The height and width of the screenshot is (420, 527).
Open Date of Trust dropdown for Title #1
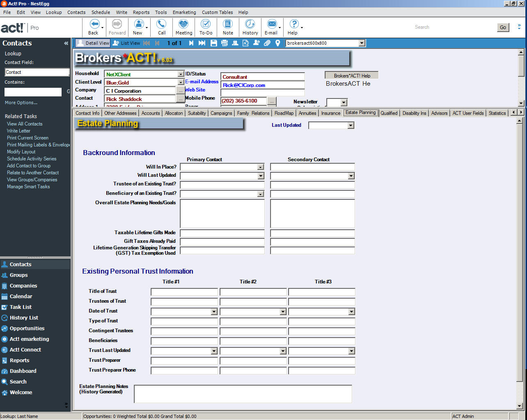tap(214, 312)
